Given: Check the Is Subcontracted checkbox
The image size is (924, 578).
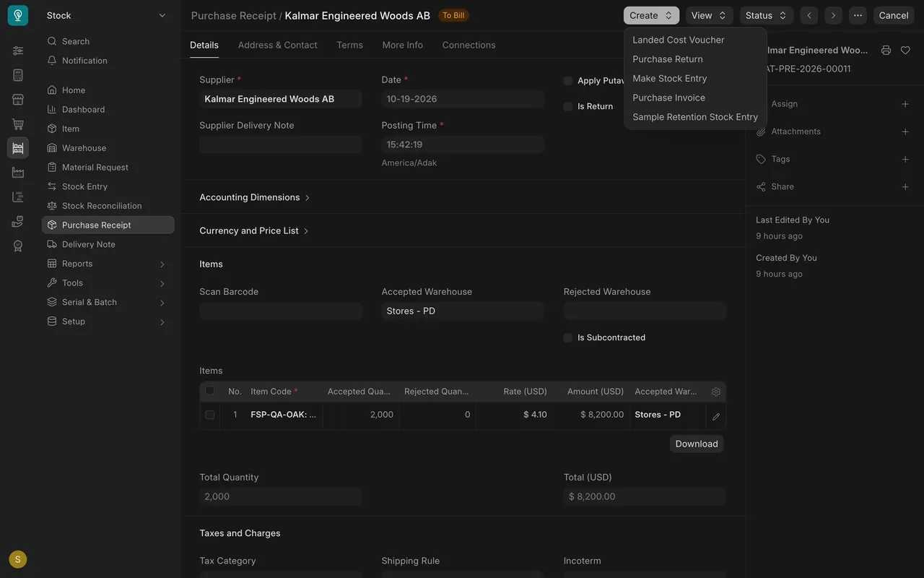Looking at the screenshot, I should point(568,337).
